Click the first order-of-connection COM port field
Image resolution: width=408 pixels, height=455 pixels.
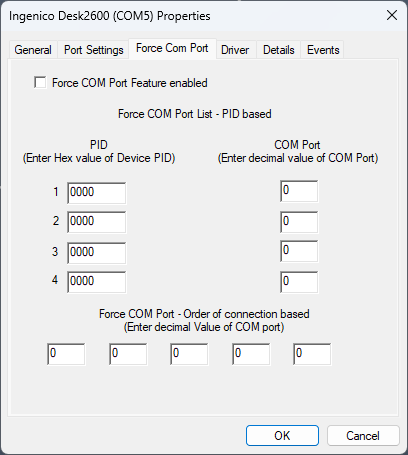click(66, 354)
